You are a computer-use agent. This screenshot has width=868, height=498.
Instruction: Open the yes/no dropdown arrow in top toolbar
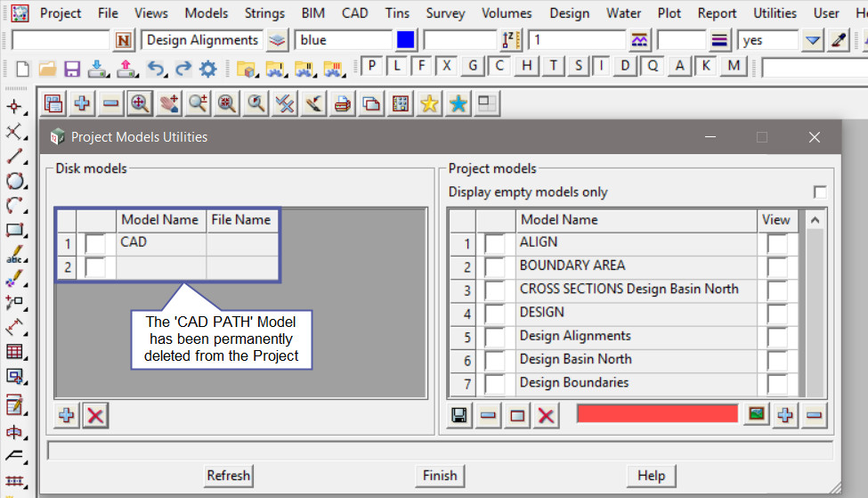(812, 40)
